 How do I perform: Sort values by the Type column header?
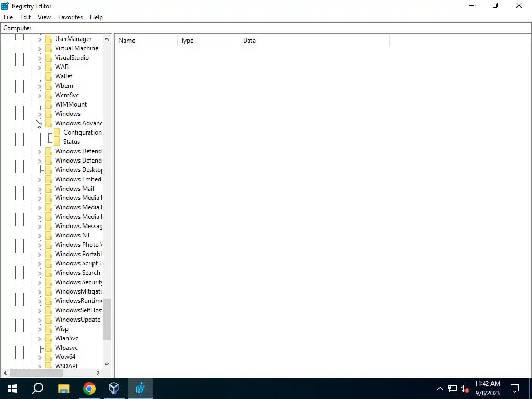pyautogui.click(x=209, y=41)
